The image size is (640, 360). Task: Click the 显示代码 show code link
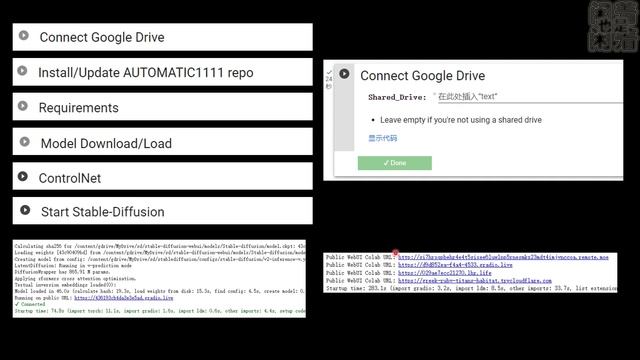[x=382, y=138]
